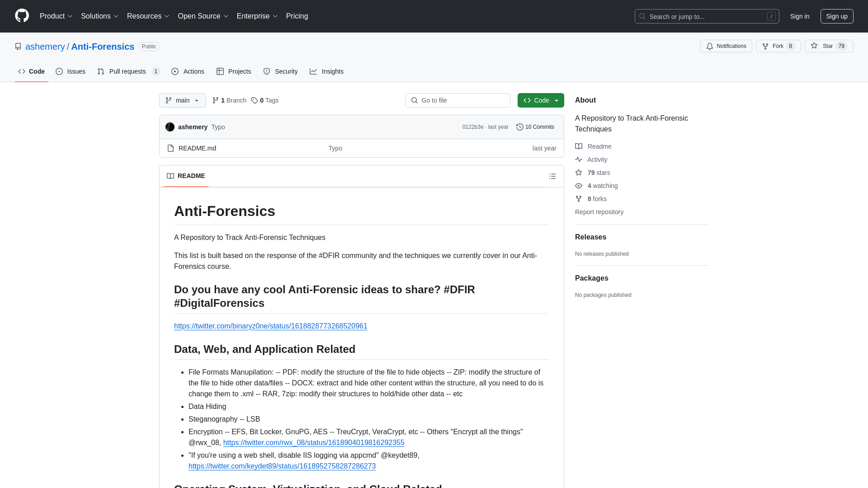Open the binaryz0ne Twitter status link

tap(271, 326)
